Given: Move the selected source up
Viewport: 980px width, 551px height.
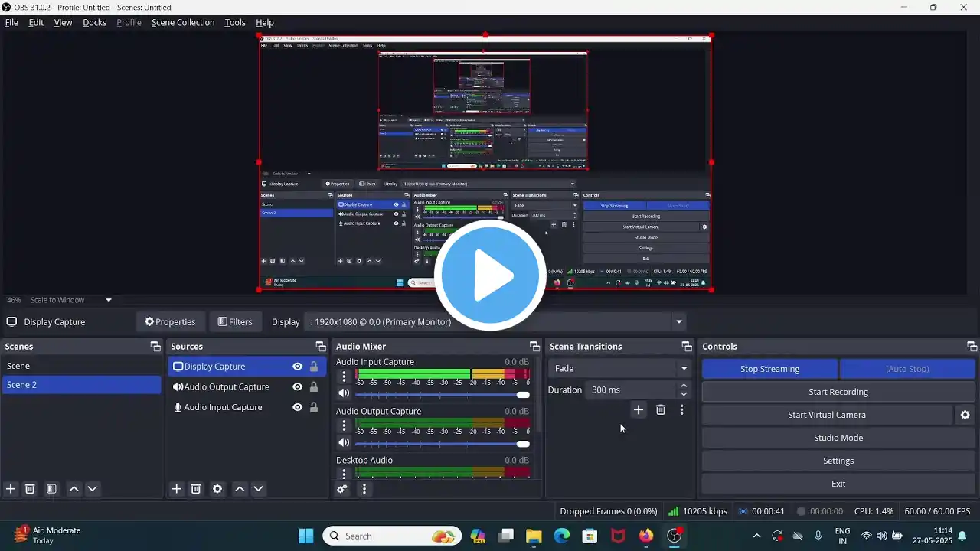Looking at the screenshot, I should click(240, 489).
